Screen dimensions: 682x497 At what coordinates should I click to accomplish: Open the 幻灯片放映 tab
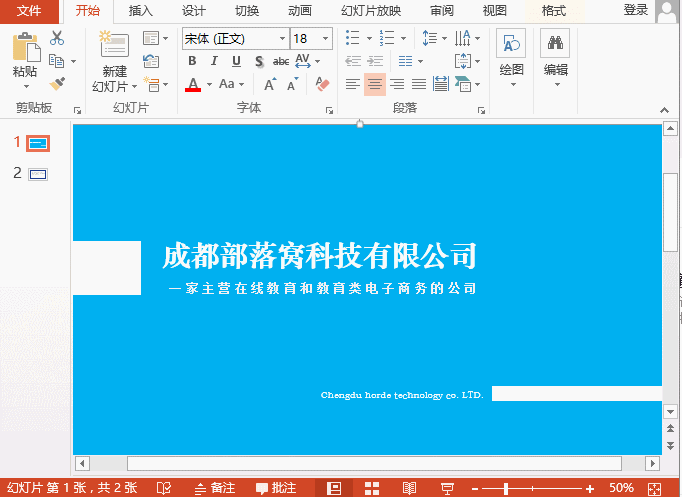[x=371, y=11]
